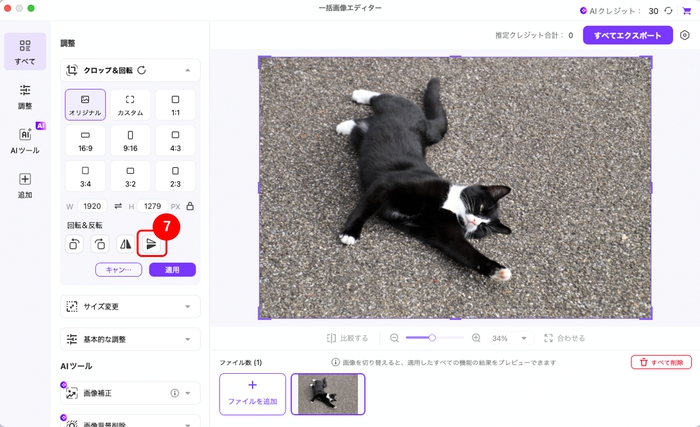
Task: Select the 追加 sidebar tab
Action: [25, 185]
